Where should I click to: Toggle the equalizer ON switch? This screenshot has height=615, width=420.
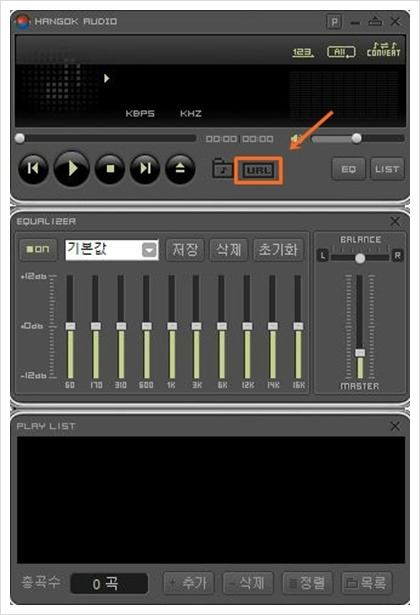point(38,249)
